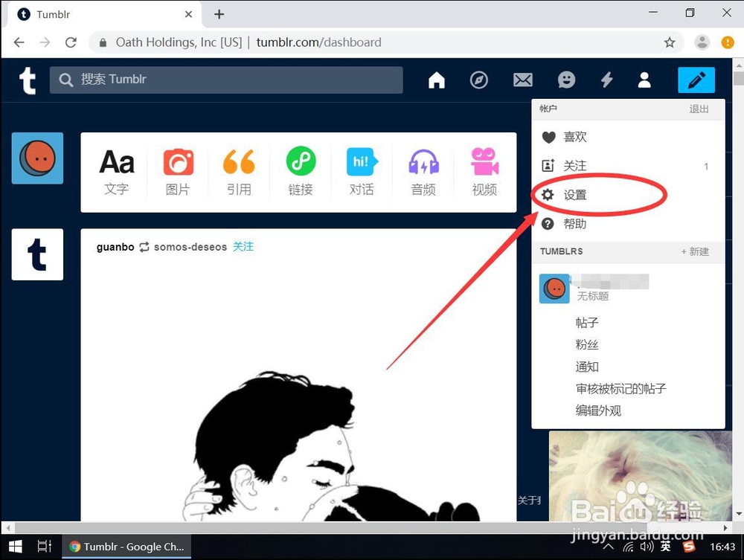Click the 搜索 Tumblr search field
Screen dimensions: 744x560
pos(223,80)
